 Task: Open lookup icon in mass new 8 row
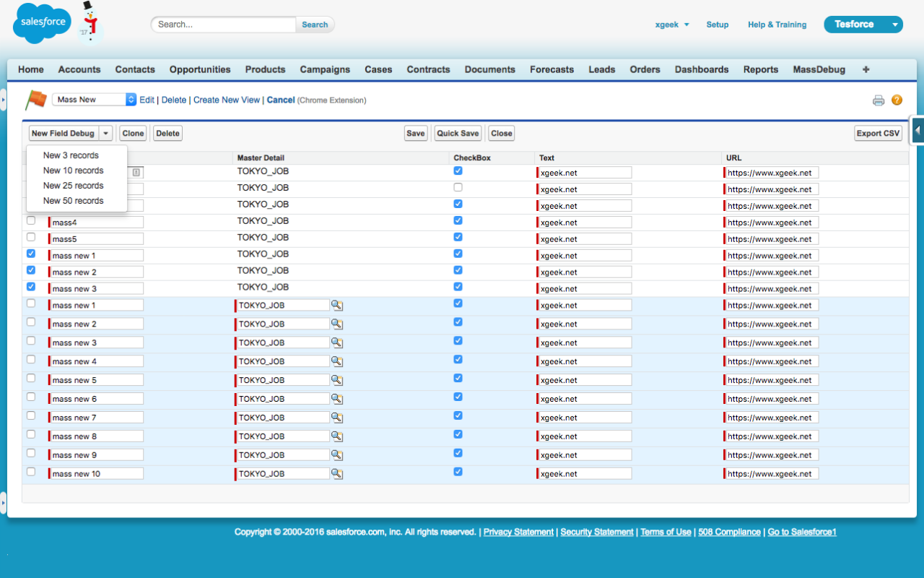coord(336,436)
